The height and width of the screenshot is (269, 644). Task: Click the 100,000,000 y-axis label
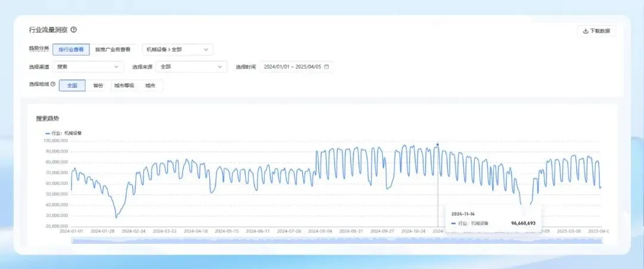tap(55, 141)
